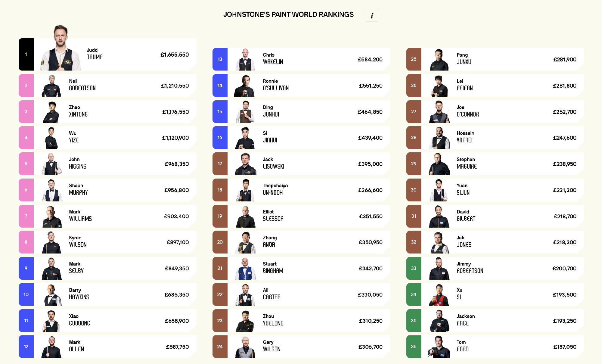The width and height of the screenshot is (602, 364).
Task: Click Judd Trump's player photo
Action: coord(61,48)
